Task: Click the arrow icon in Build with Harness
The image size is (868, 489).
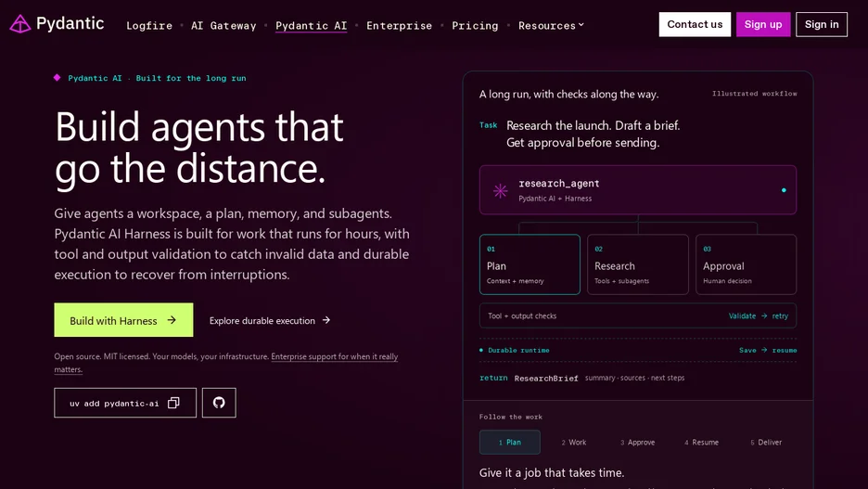Action: (172, 320)
